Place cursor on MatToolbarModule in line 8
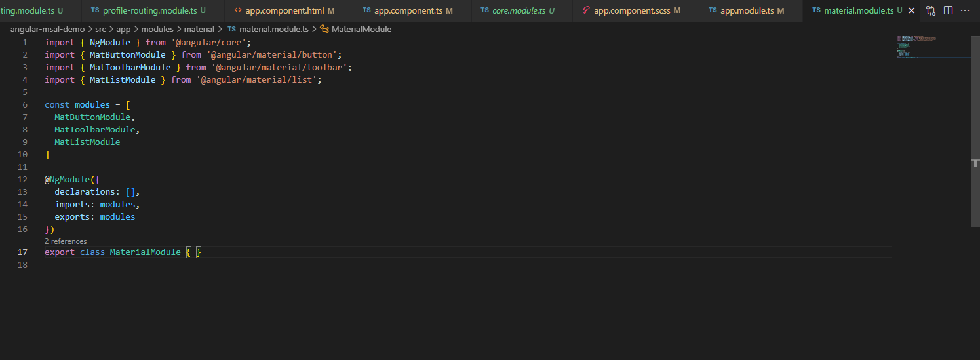The height and width of the screenshot is (360, 980). [94, 130]
